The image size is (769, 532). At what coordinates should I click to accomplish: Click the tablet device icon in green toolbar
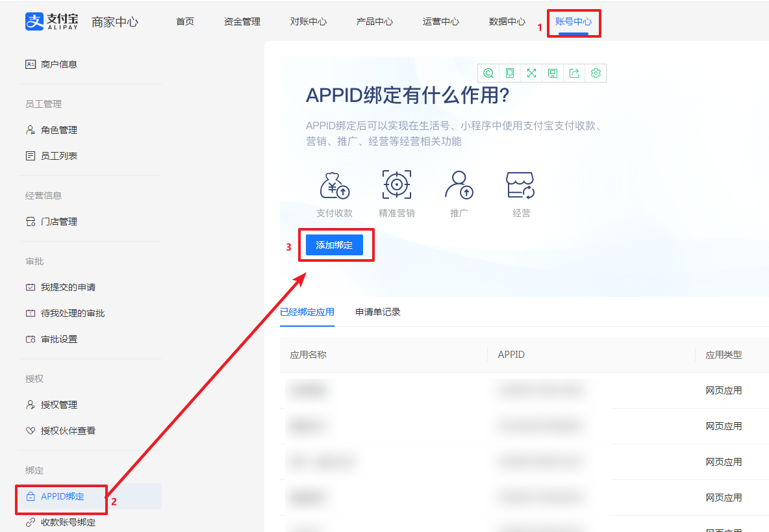coord(510,73)
